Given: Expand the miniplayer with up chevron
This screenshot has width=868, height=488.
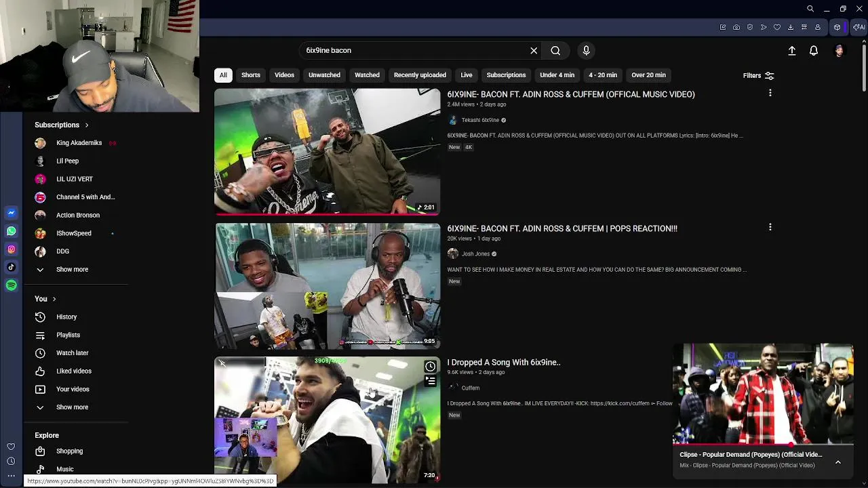Looking at the screenshot, I should (x=838, y=462).
